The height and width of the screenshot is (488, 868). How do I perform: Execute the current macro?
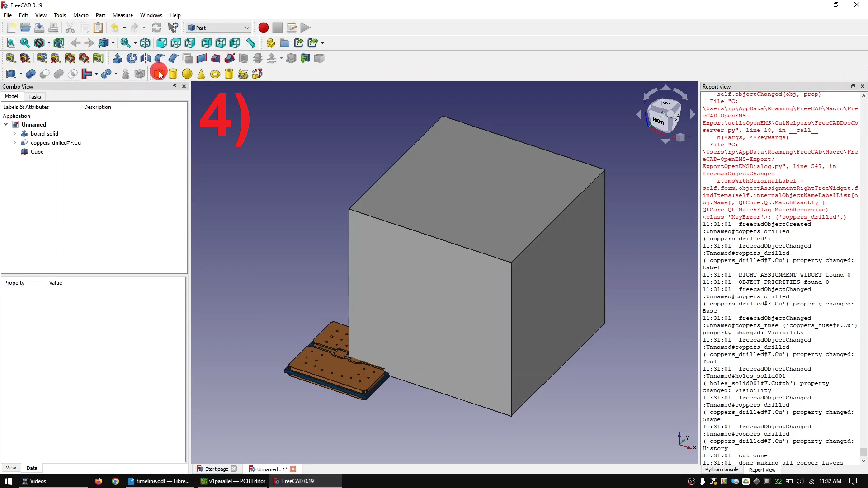[x=305, y=28]
